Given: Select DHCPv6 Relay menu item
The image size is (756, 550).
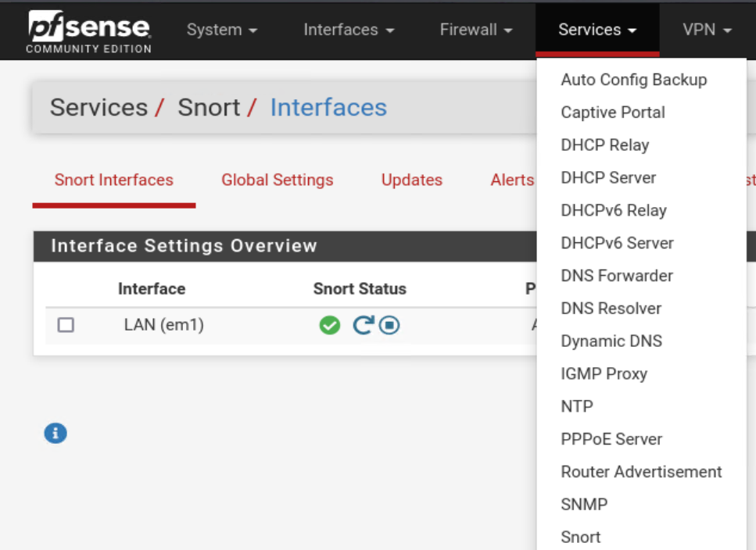Looking at the screenshot, I should 614,210.
